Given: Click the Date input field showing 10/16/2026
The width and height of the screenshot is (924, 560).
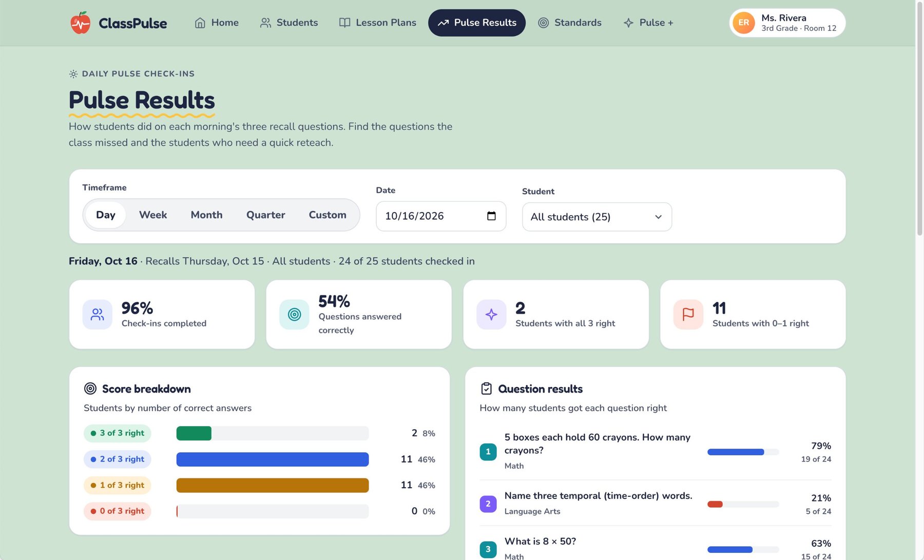Looking at the screenshot, I should pyautogui.click(x=441, y=216).
